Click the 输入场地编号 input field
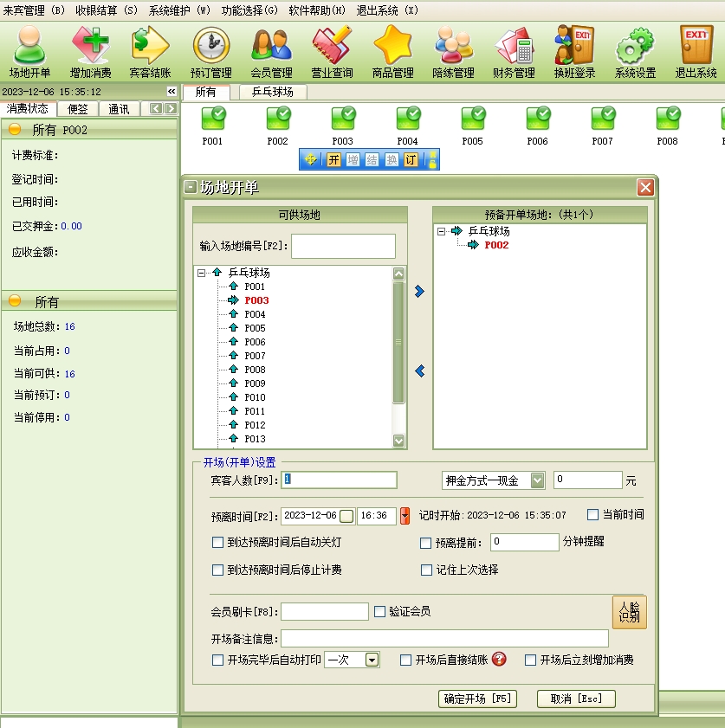This screenshot has height=728, width=725. click(x=343, y=246)
